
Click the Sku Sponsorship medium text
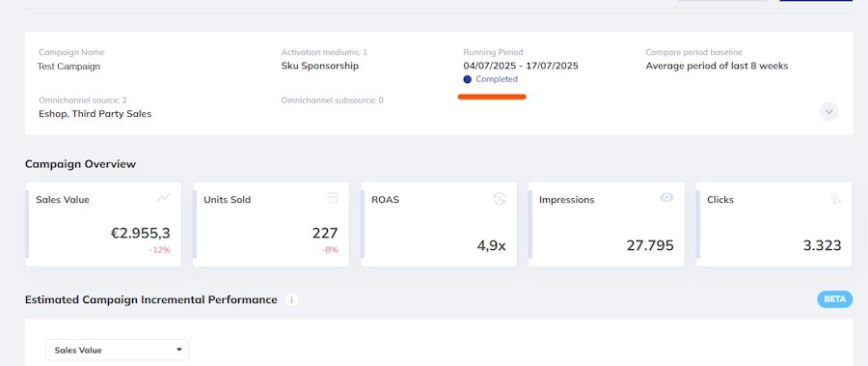[x=320, y=66]
